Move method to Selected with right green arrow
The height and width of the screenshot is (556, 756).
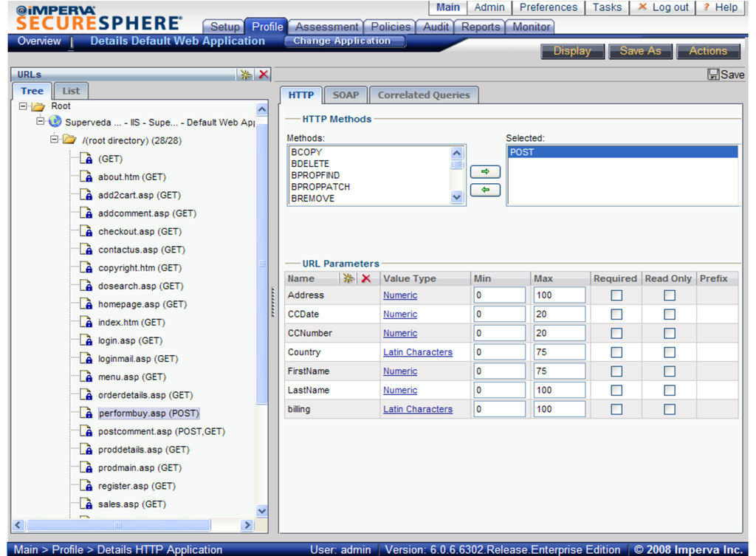tap(485, 171)
